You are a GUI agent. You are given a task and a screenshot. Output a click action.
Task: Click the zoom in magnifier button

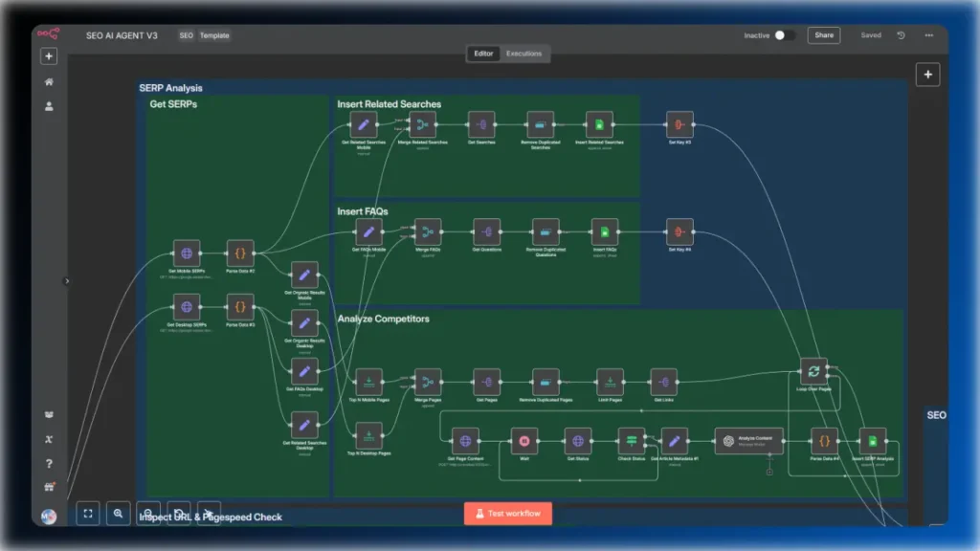(x=118, y=514)
